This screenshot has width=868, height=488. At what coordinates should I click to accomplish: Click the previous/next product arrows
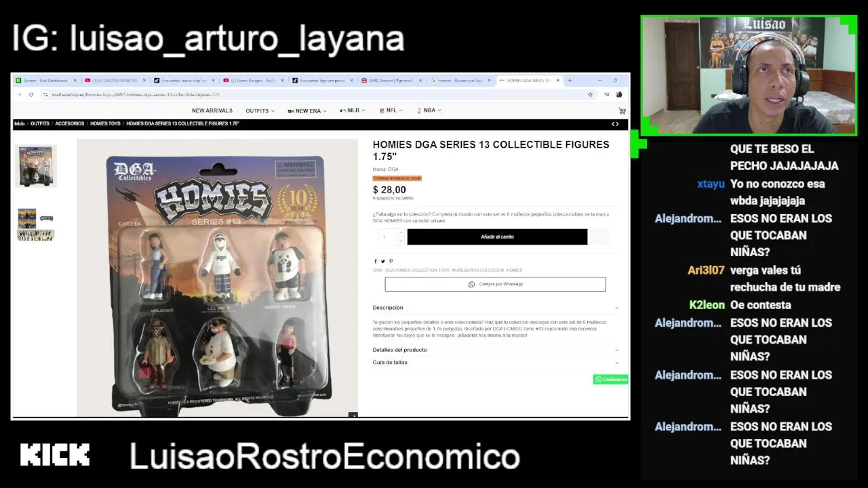pyautogui.click(x=615, y=123)
